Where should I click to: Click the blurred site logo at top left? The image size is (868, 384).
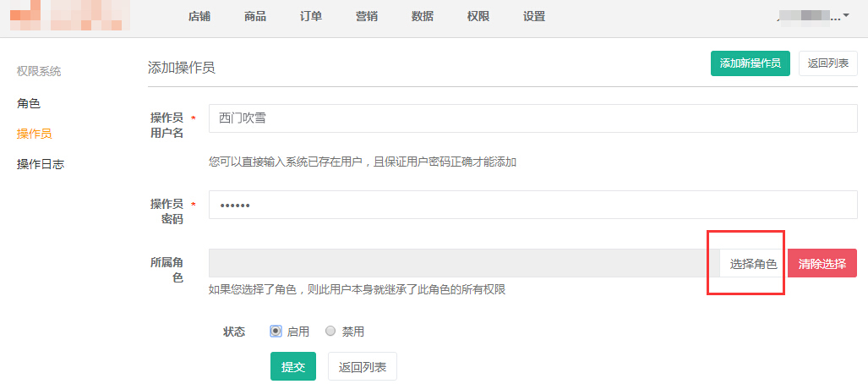(x=69, y=15)
